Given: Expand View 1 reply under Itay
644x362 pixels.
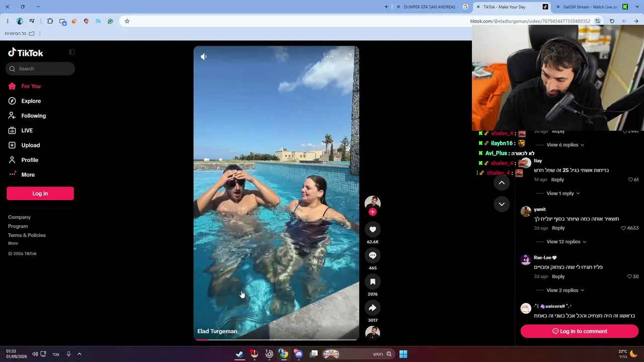Looking at the screenshot, I should click(563, 194).
